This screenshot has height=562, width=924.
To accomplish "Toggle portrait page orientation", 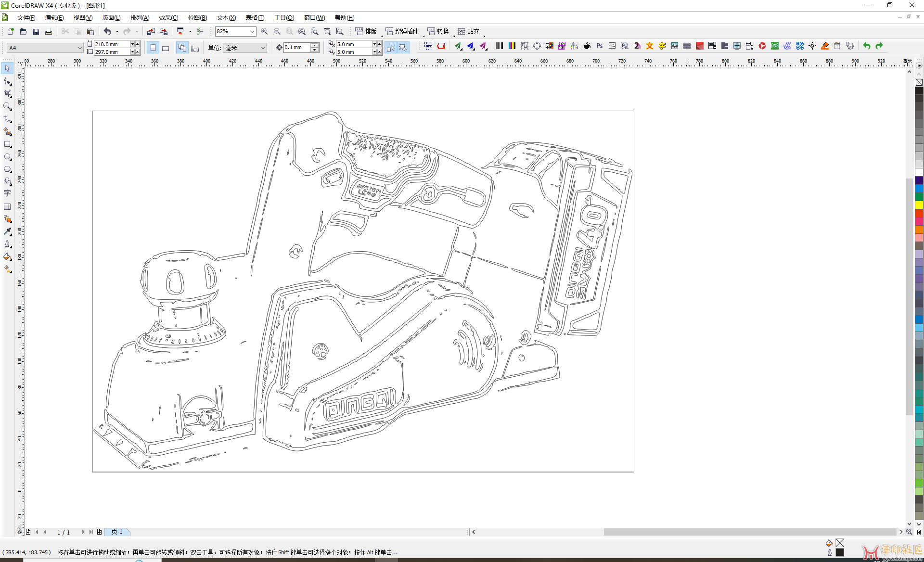I will 153,48.
